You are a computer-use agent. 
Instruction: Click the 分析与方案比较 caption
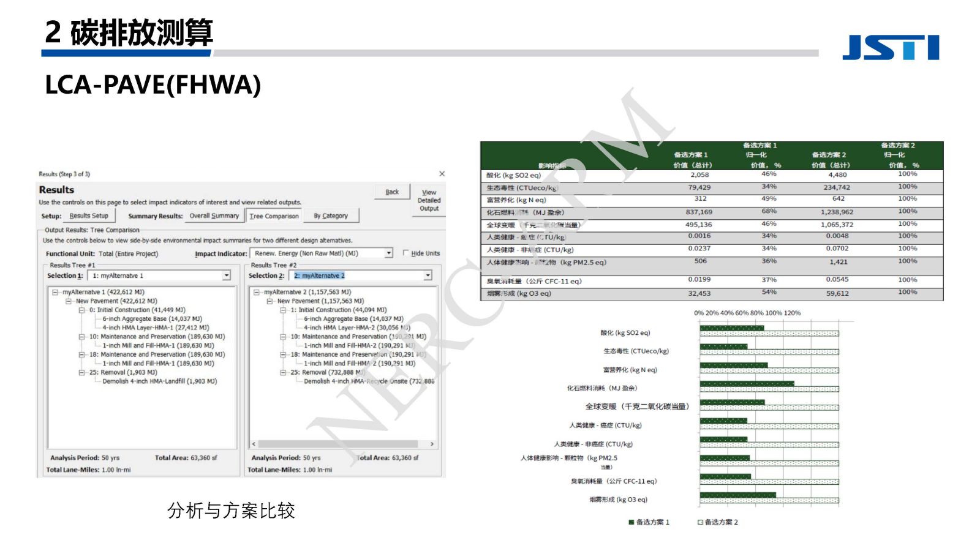pos(231,510)
